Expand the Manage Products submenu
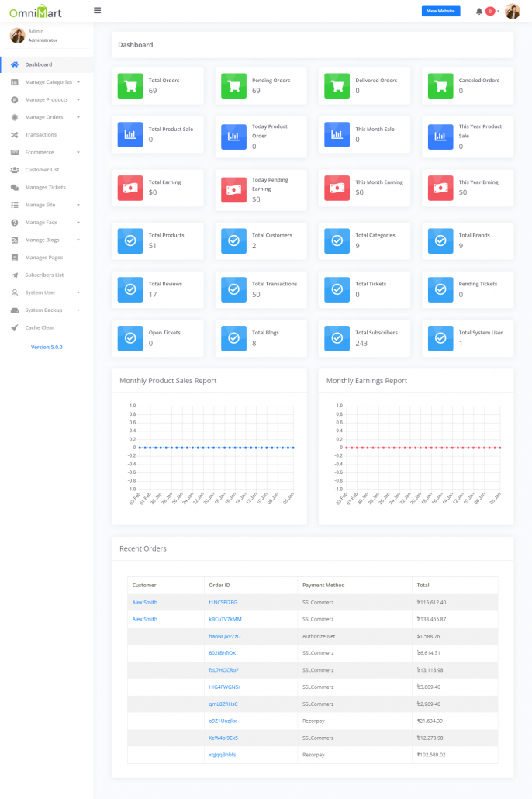This screenshot has width=532, height=799. [x=47, y=100]
